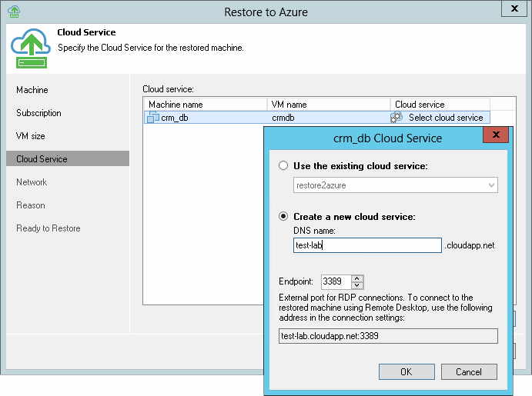This screenshot has width=532, height=396.
Task: Click the cloud upload wizard icon
Action: pos(31,48)
